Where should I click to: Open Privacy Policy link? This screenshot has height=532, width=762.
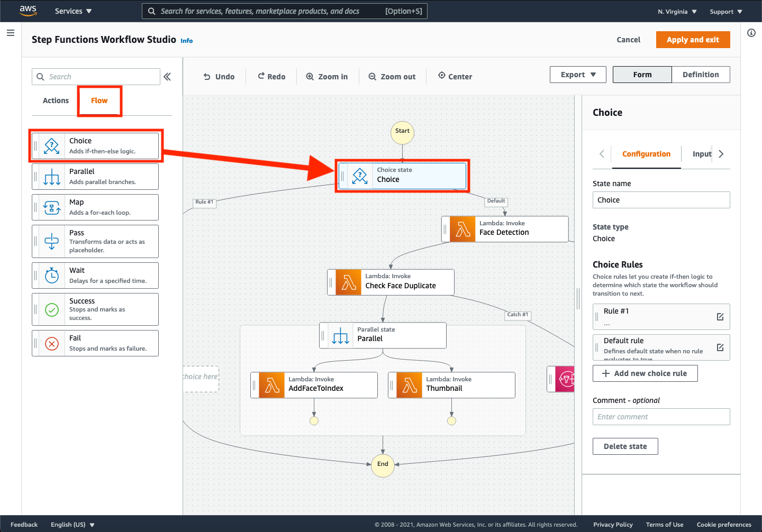(x=613, y=525)
